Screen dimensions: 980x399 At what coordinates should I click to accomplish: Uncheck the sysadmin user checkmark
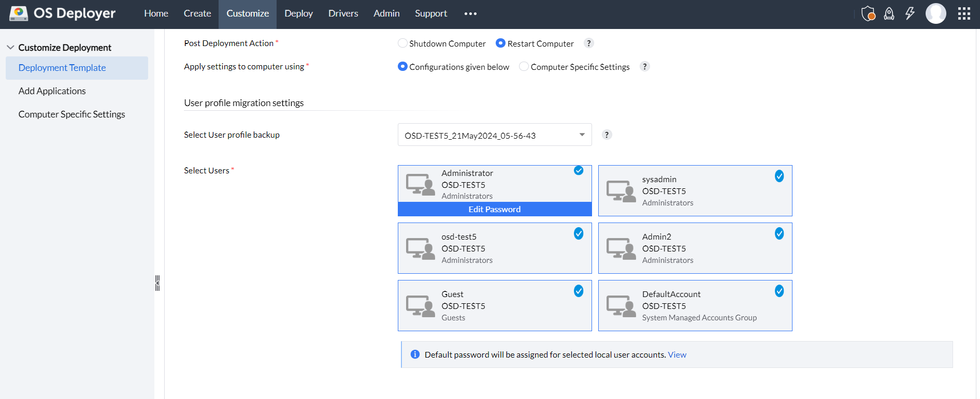click(x=779, y=176)
